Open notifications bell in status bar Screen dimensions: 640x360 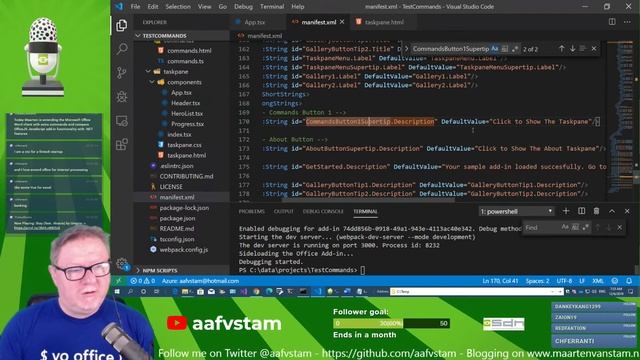(x=629, y=281)
